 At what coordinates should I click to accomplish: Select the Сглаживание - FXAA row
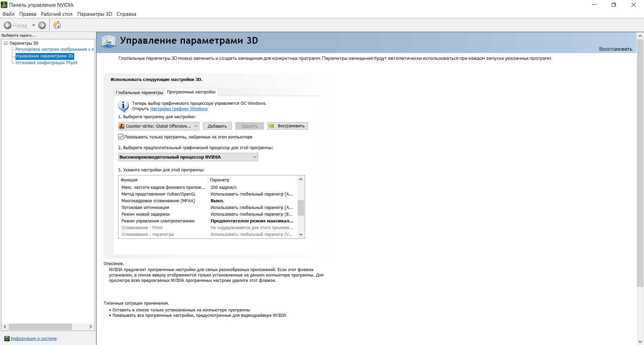tap(208, 228)
